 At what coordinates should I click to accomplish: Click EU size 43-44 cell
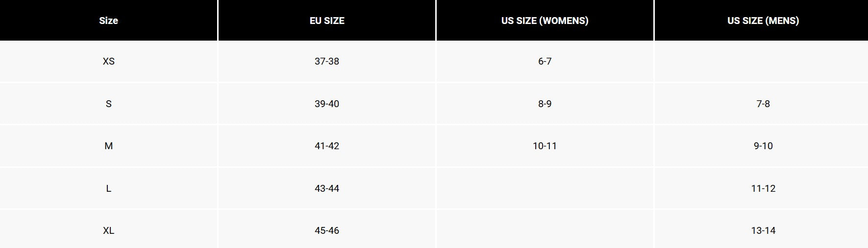[x=327, y=188]
